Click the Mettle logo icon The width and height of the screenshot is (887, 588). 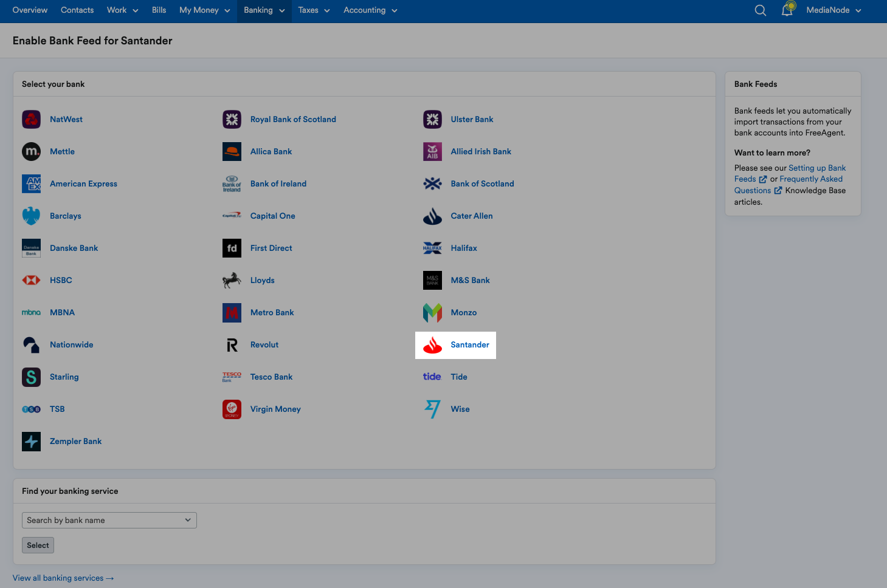click(31, 152)
